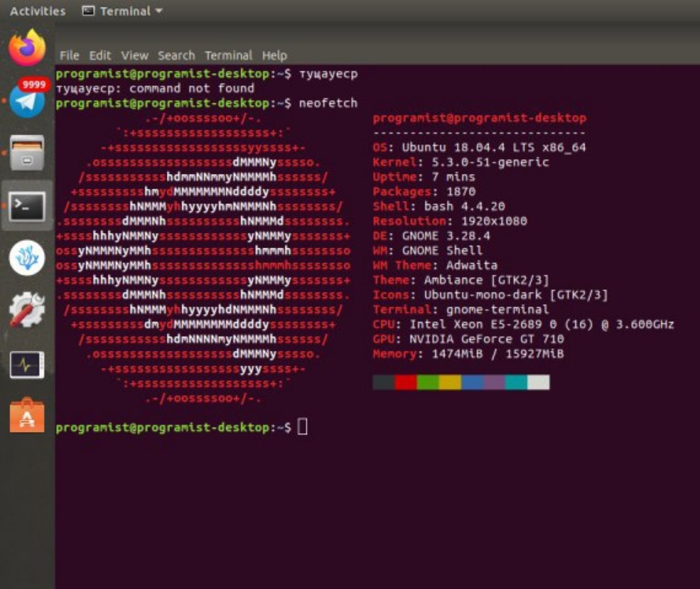Click the 'OS: Ubuntu 18.04.4 LTS x86_64' line
This screenshot has height=589, width=700.
point(479,147)
